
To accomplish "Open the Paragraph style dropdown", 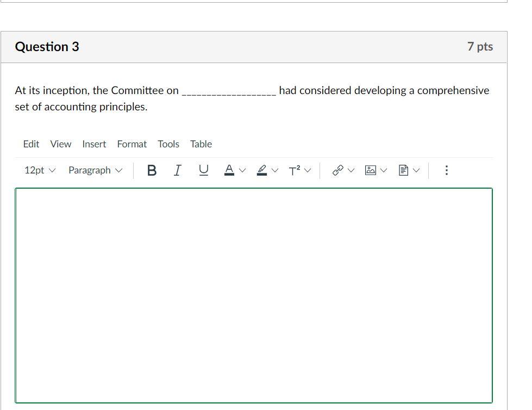I will point(95,170).
